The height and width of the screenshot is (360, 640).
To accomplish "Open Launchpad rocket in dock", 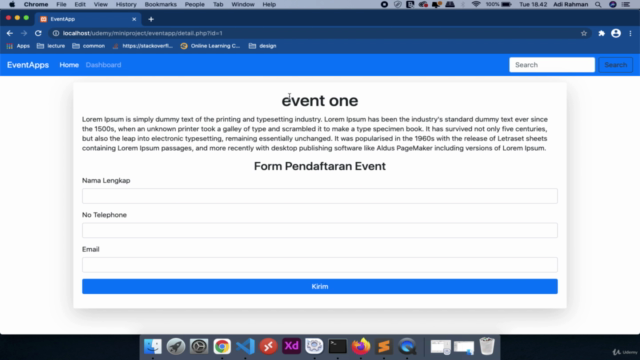I will (176, 347).
